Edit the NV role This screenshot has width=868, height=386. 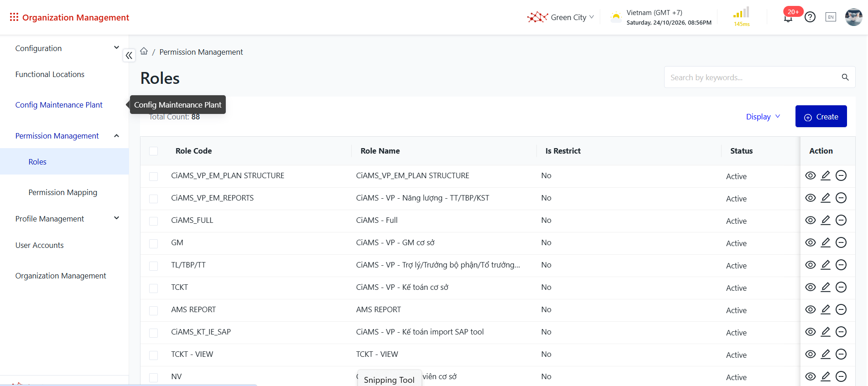(826, 376)
